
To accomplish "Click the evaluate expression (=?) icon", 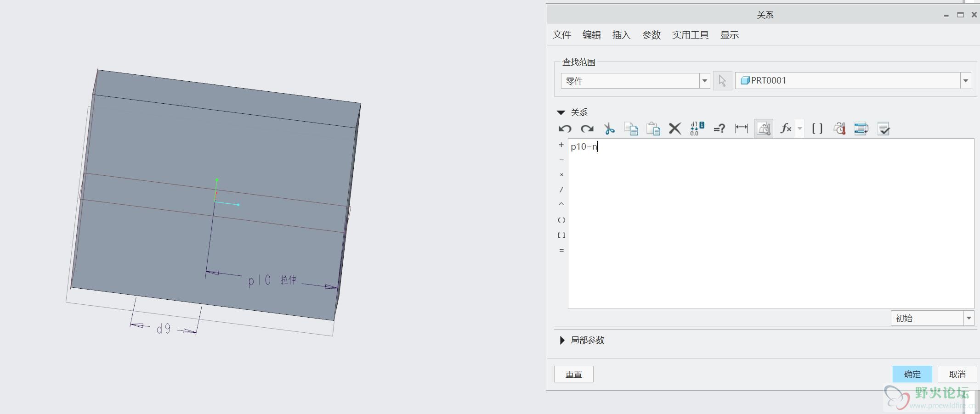I will coord(719,129).
